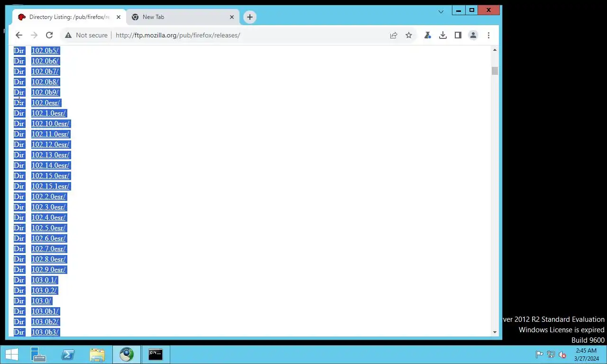Screen dimensions: 607x364
Task: Open the 103.0/ directory link
Action: click(42, 301)
